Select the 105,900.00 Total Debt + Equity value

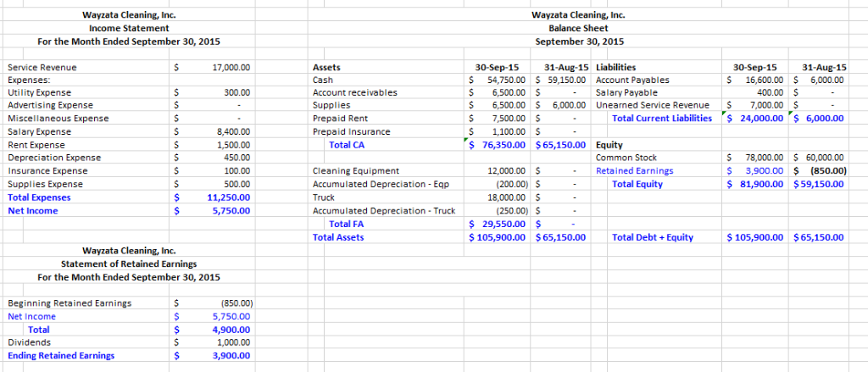(x=758, y=237)
